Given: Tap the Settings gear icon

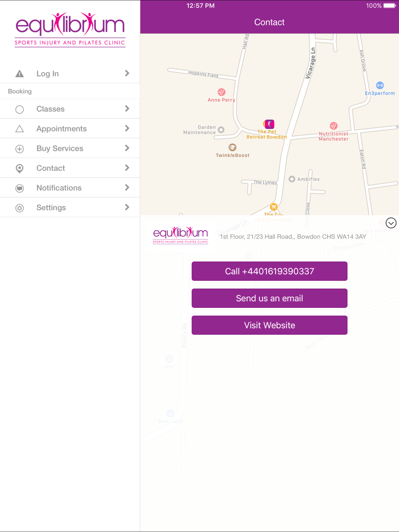Looking at the screenshot, I should pos(20,208).
